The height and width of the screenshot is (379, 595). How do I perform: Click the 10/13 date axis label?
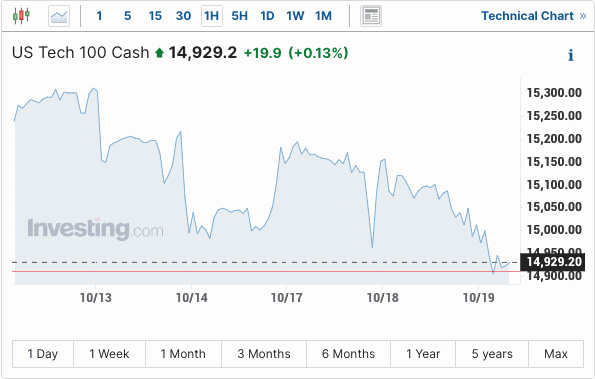(96, 298)
